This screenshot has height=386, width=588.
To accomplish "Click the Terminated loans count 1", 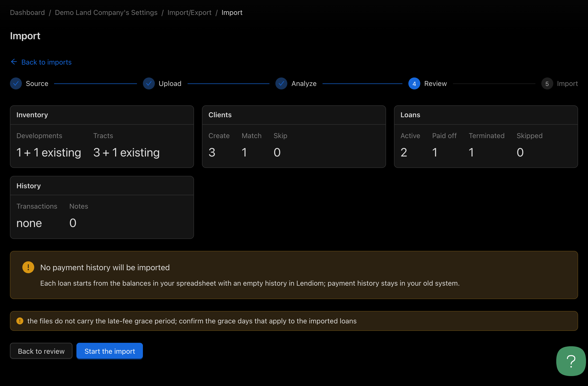I will (471, 152).
